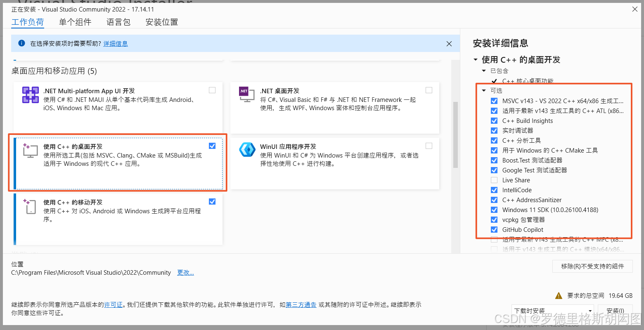Select the .NET Multi-platform App UI workload icon
This screenshot has width=644, height=330.
(30, 94)
